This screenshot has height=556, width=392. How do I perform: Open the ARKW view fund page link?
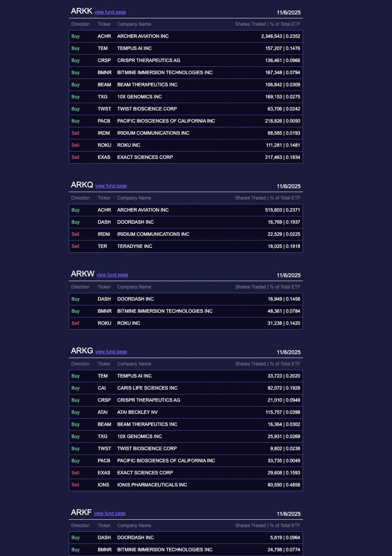click(112, 275)
